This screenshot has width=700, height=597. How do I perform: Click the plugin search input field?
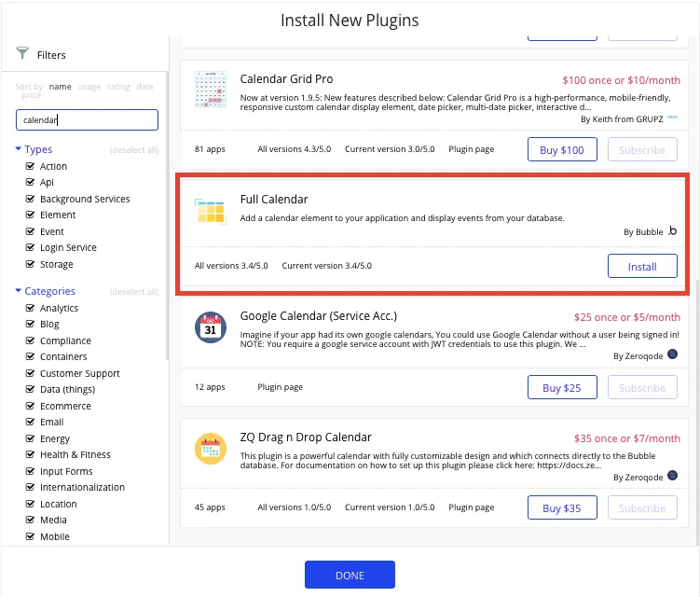click(87, 119)
